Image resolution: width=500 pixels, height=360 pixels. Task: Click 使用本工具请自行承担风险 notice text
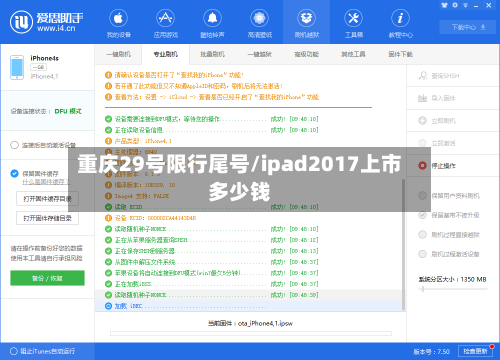[46, 258]
